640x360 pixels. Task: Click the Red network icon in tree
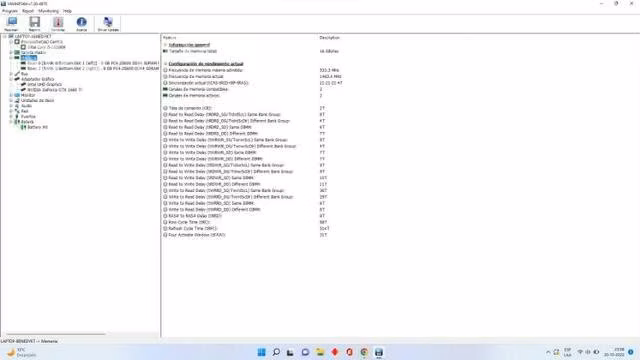(17, 111)
